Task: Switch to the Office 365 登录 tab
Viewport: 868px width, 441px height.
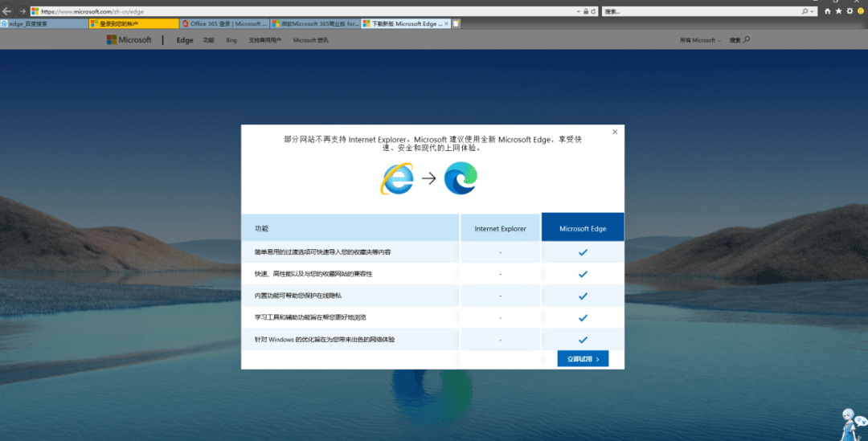Action: tap(224, 24)
